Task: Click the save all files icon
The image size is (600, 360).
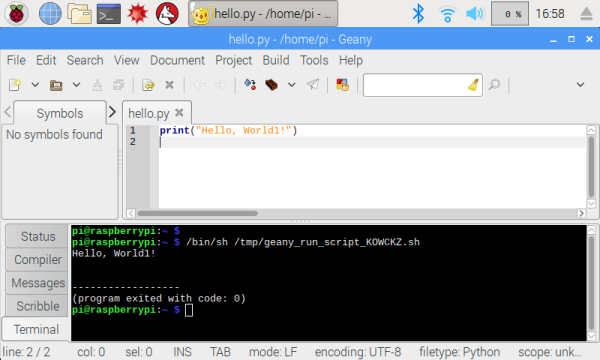Action: click(x=119, y=85)
